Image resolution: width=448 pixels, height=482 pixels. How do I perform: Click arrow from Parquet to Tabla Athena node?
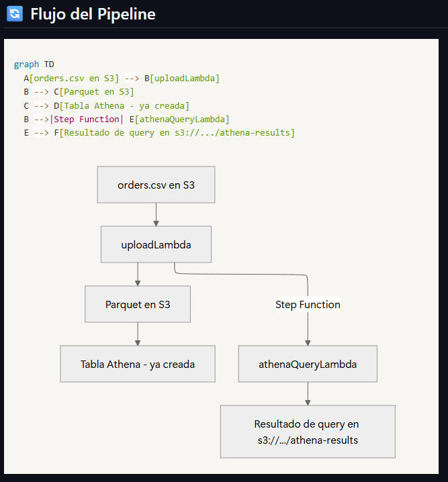(138, 334)
